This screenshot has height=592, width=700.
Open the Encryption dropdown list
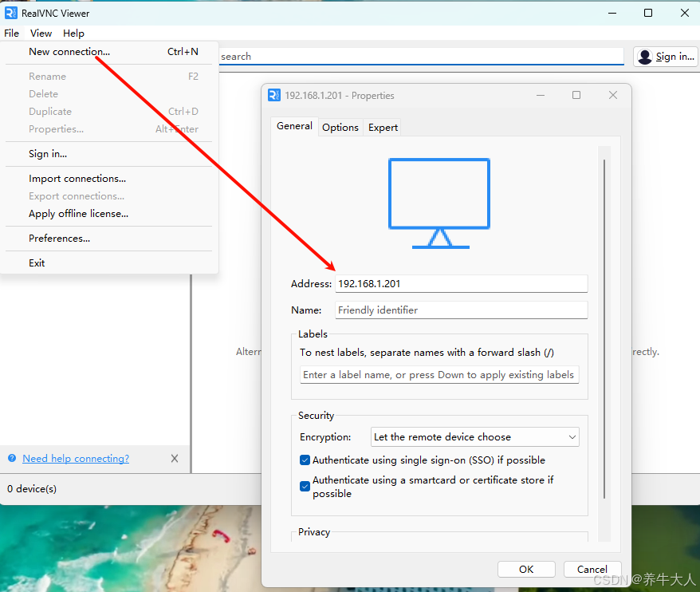[x=475, y=437]
